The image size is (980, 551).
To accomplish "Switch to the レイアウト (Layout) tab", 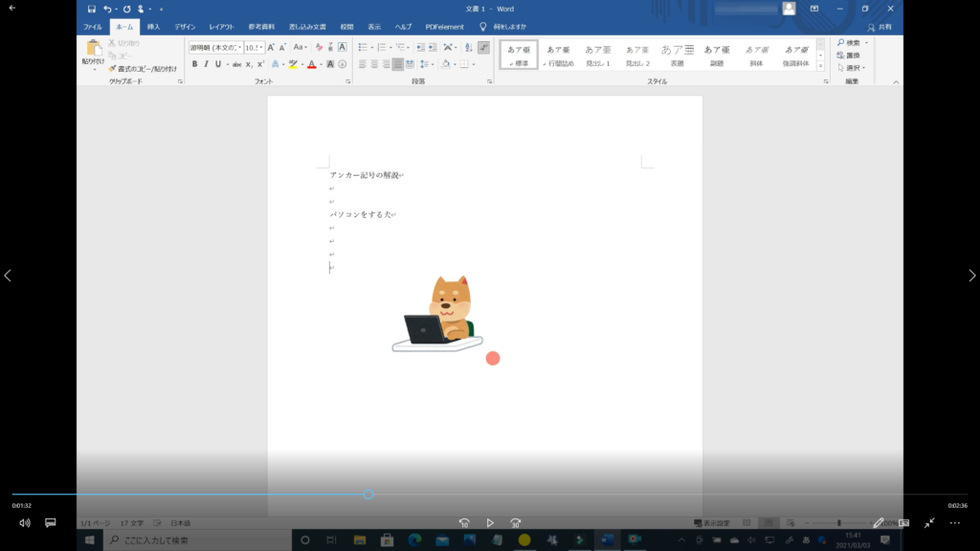I will pos(221,27).
